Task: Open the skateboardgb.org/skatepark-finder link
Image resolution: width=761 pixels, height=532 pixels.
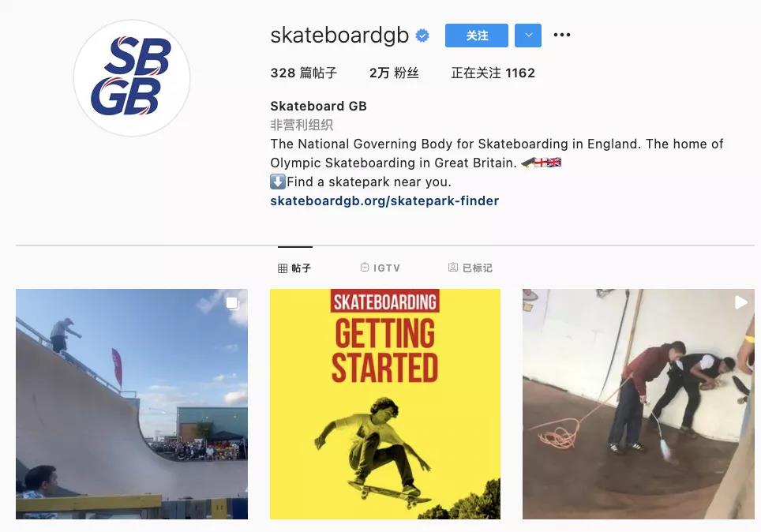Action: point(384,200)
